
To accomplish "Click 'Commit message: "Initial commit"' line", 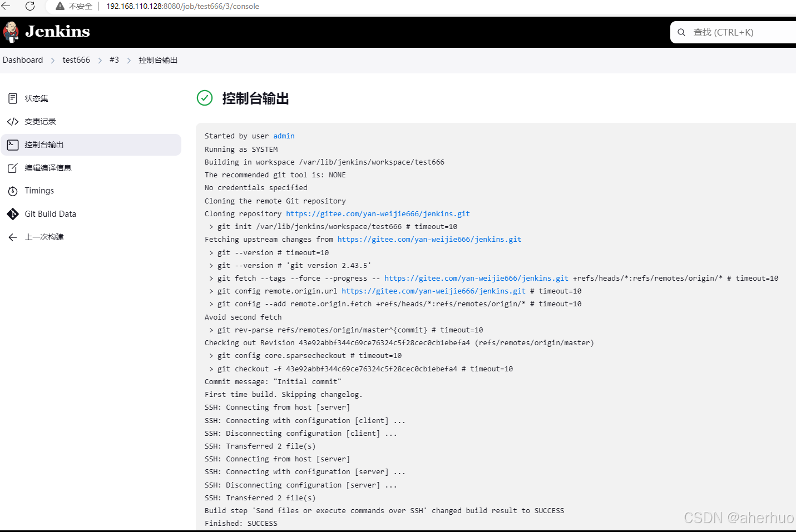I will [x=273, y=381].
